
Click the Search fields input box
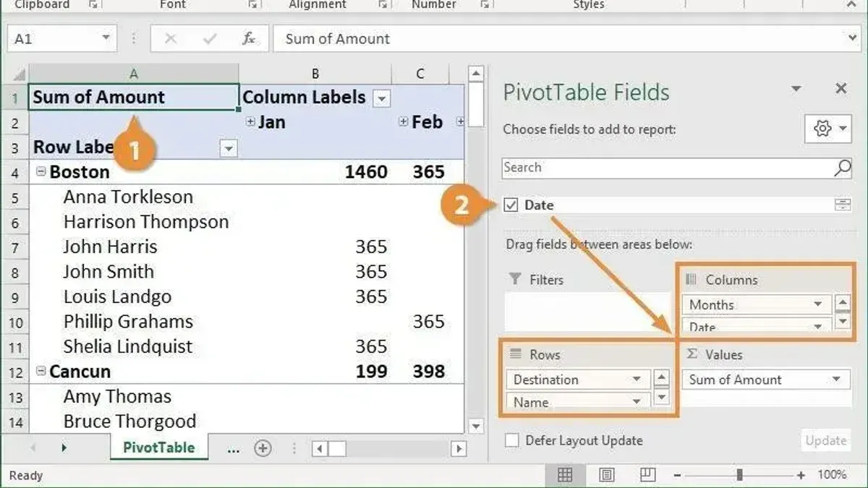tap(677, 168)
